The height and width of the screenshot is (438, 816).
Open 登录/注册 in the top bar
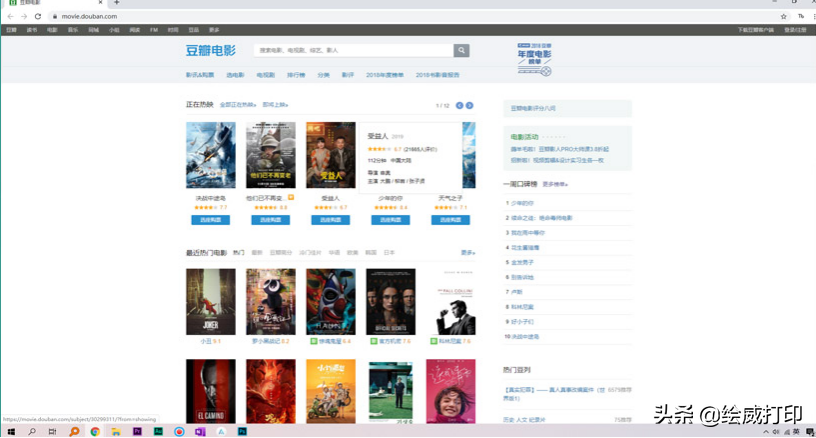795,30
